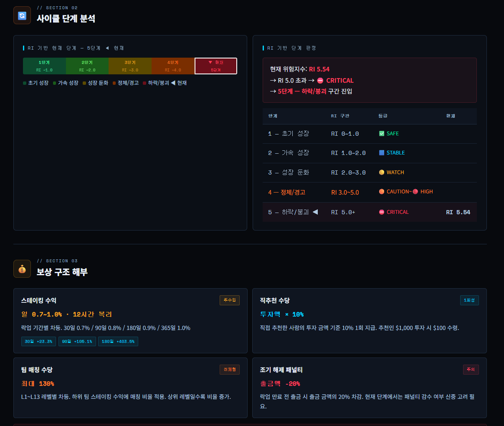Click the // SECTION 02 label
Viewport: 504px width, 426px height.
point(57,8)
